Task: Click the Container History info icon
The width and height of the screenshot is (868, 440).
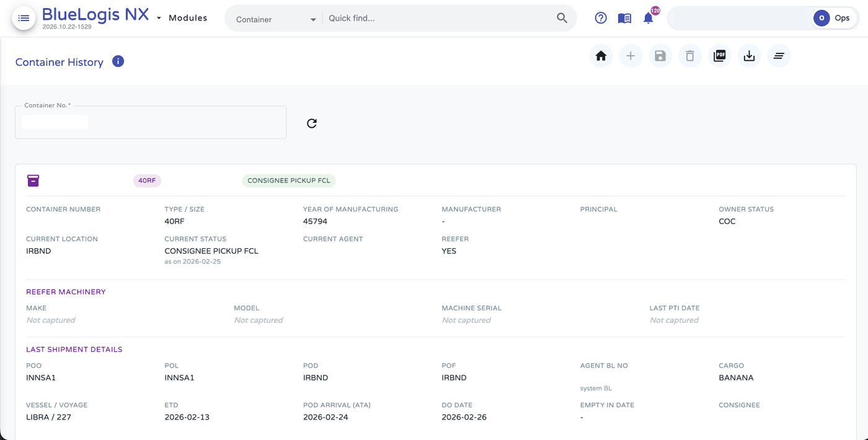Action: tap(118, 61)
